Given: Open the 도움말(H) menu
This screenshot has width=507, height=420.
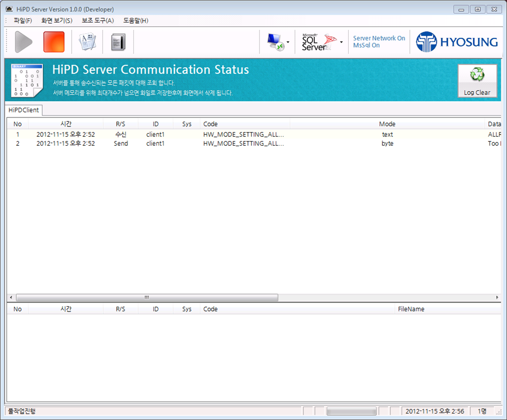Looking at the screenshot, I should tap(135, 21).
